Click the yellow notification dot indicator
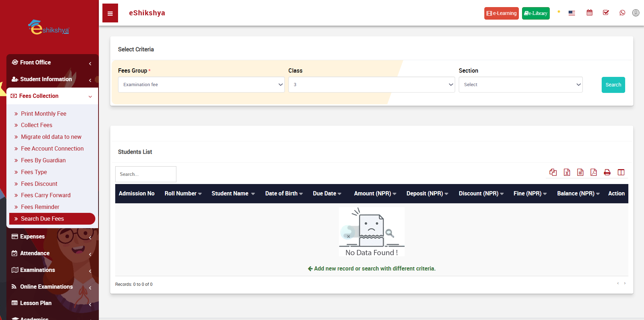The width and height of the screenshot is (644, 320). [x=559, y=12]
